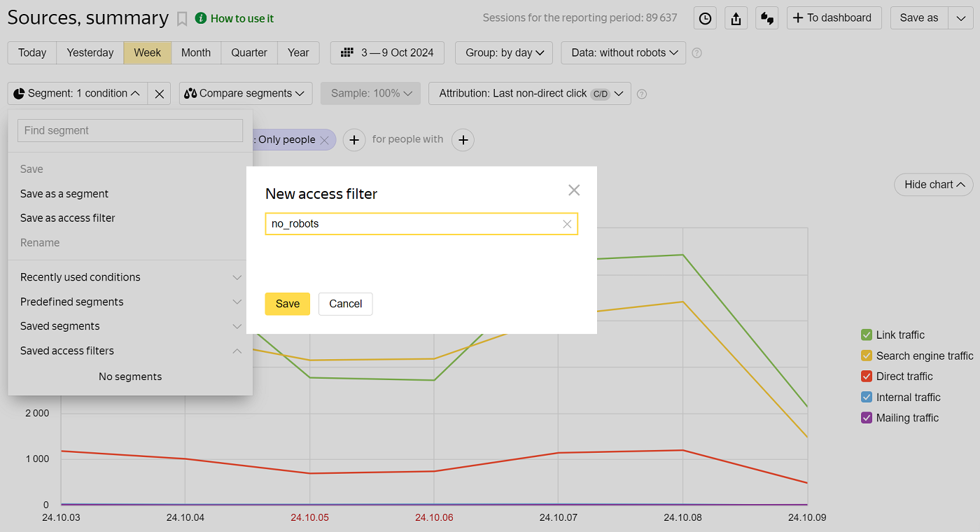Select the Month period tab
Screen dimensions: 980x532
(196, 53)
